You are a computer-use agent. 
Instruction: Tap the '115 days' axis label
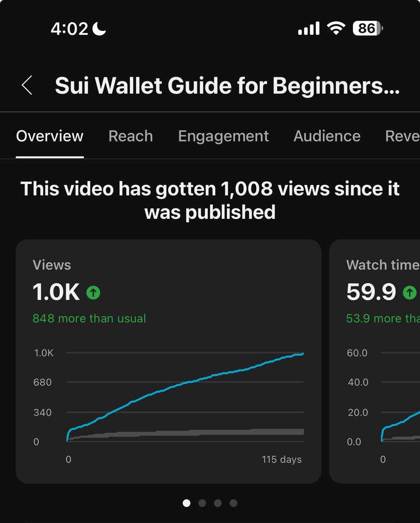[x=282, y=459]
